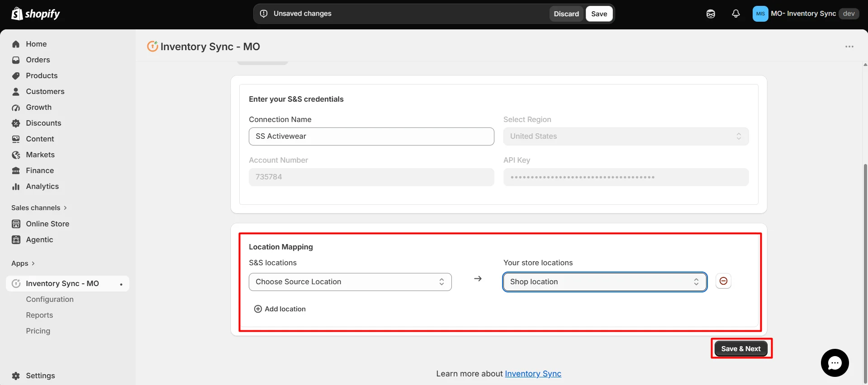Open the Select Region dropdown
Viewport: 868px width, 385px height.
click(626, 136)
